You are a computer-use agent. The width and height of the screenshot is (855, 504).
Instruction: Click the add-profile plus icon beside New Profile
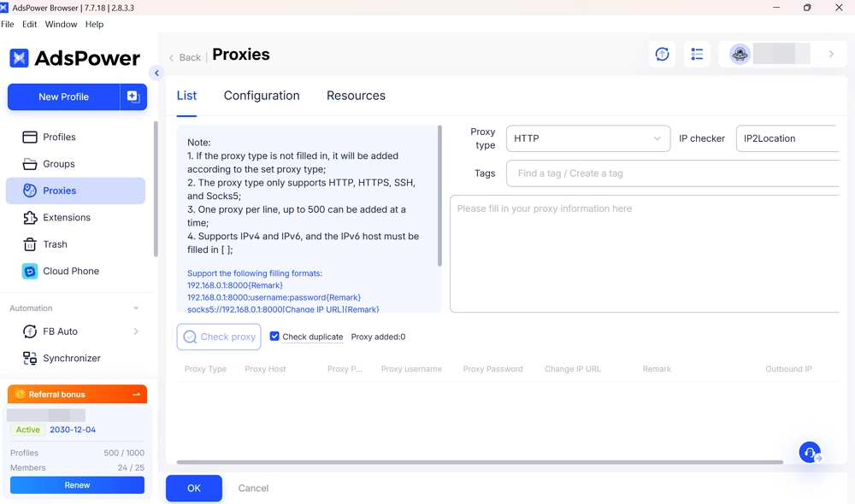[133, 97]
